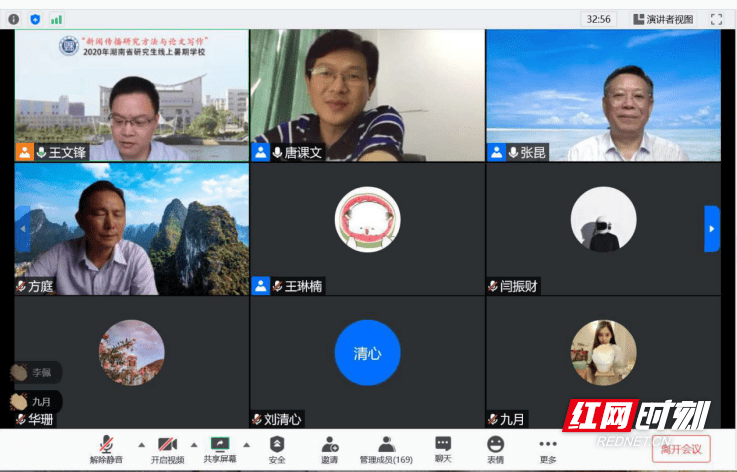This screenshot has width=737, height=472.
Task: Click blue person icon beside 唐课文
Action: click(x=260, y=152)
